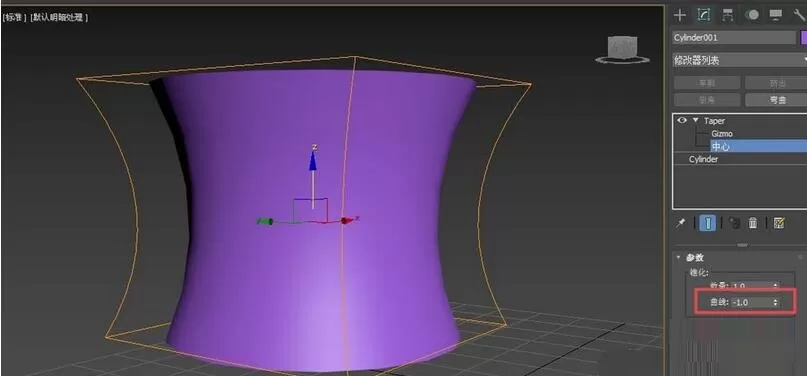Click the red X axis gizmo arrow

(347, 220)
